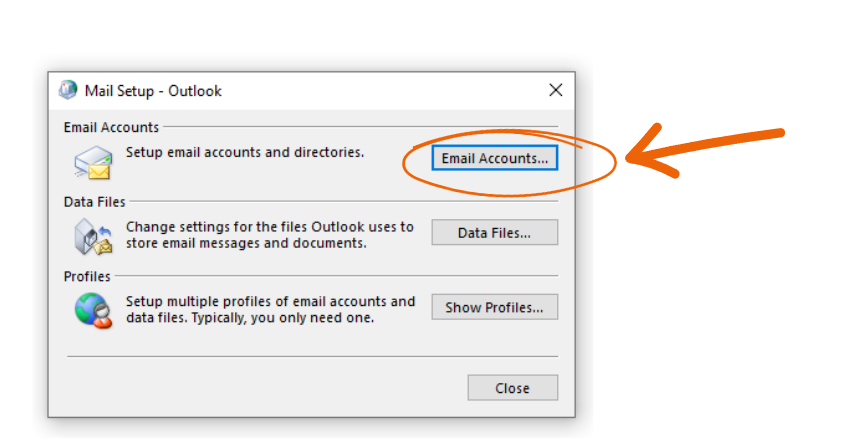Viewport: 846px width, 447px height.
Task: Click the 'Mail Setup - Outlook' title text
Action: 153,91
